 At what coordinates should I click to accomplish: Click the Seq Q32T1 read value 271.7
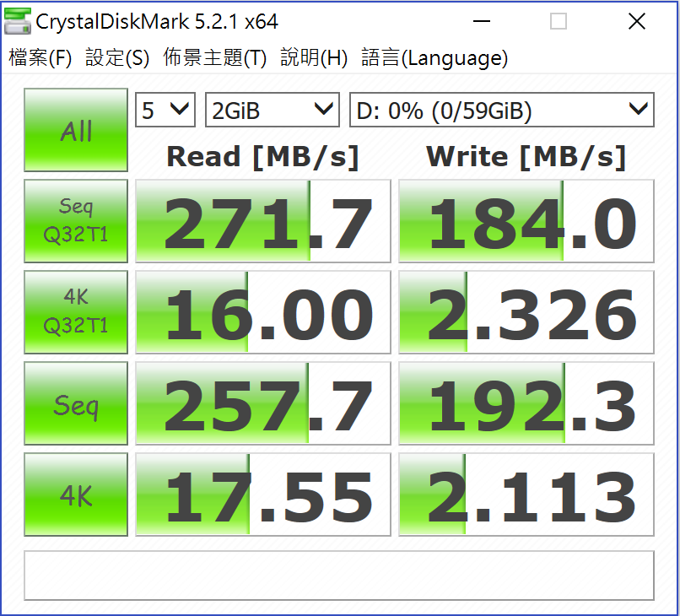(x=263, y=221)
